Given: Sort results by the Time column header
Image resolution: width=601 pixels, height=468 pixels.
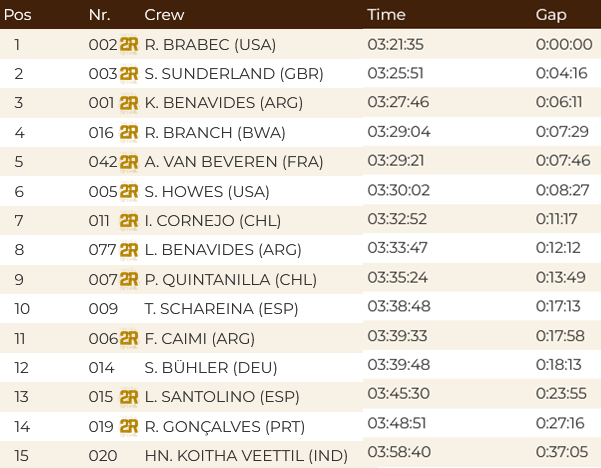Looking at the screenshot, I should (386, 14).
